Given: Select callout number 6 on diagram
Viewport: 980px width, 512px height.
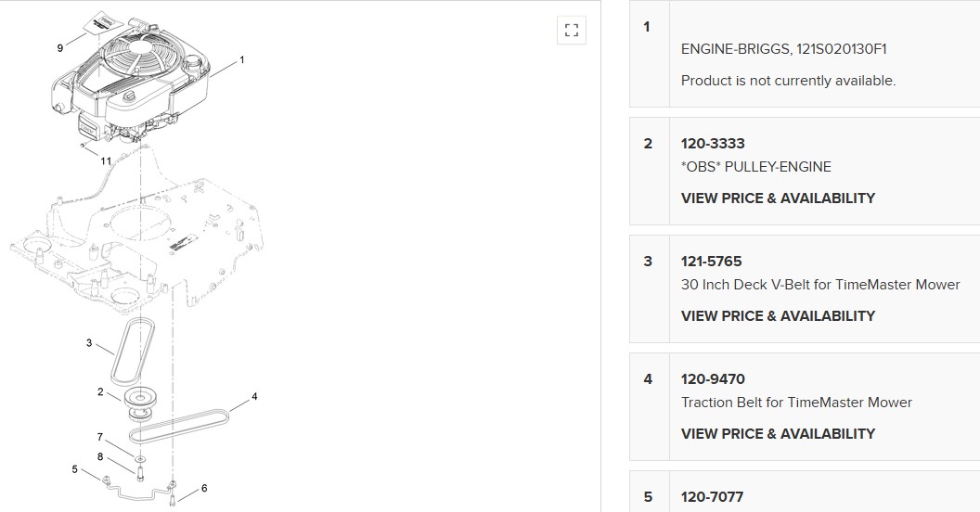Looking at the screenshot, I should pyautogui.click(x=204, y=488).
